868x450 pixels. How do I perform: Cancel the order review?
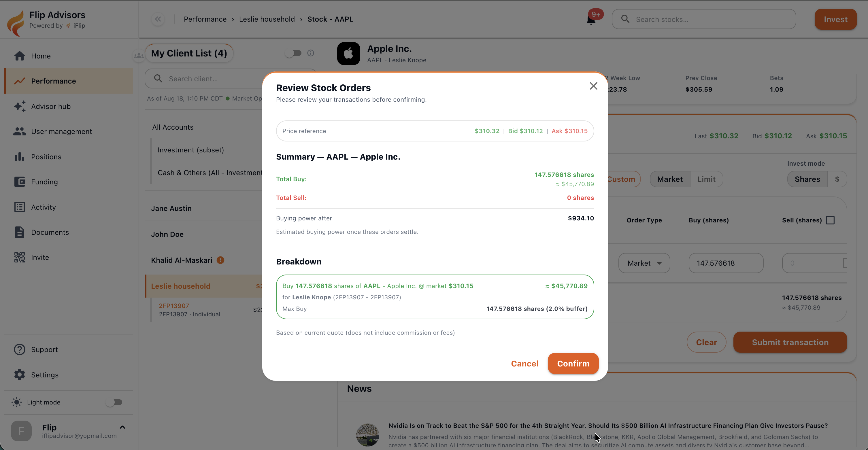[x=525, y=364]
